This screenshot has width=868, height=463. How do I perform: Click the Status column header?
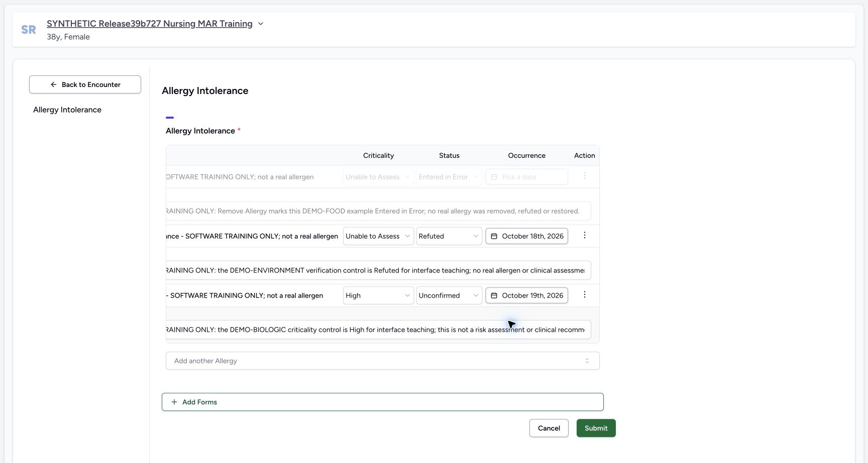point(449,155)
